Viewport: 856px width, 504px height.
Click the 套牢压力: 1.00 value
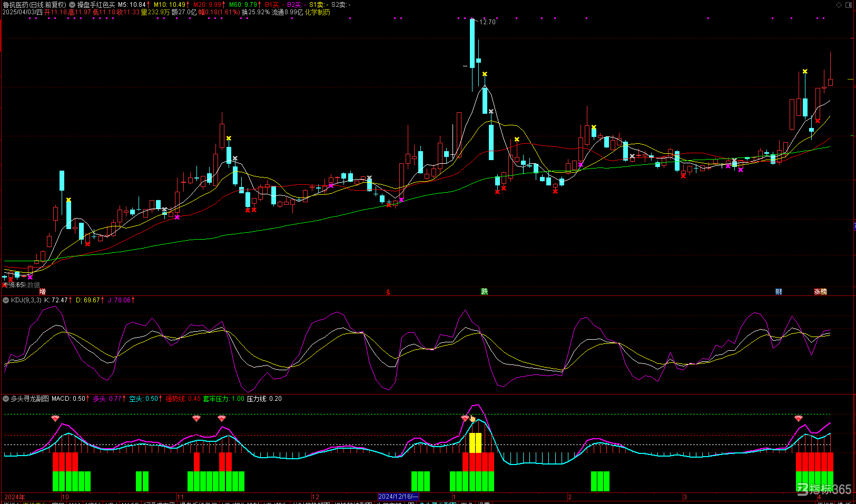click(x=224, y=399)
